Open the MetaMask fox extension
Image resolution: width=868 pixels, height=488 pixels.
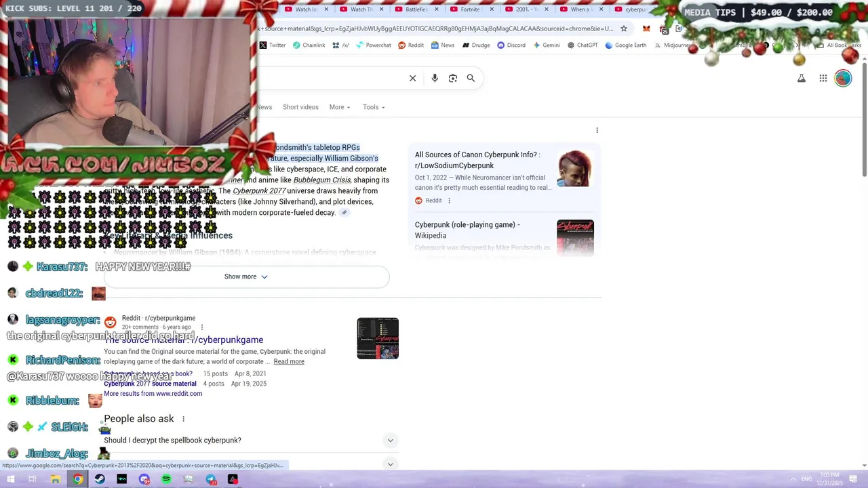point(646,28)
